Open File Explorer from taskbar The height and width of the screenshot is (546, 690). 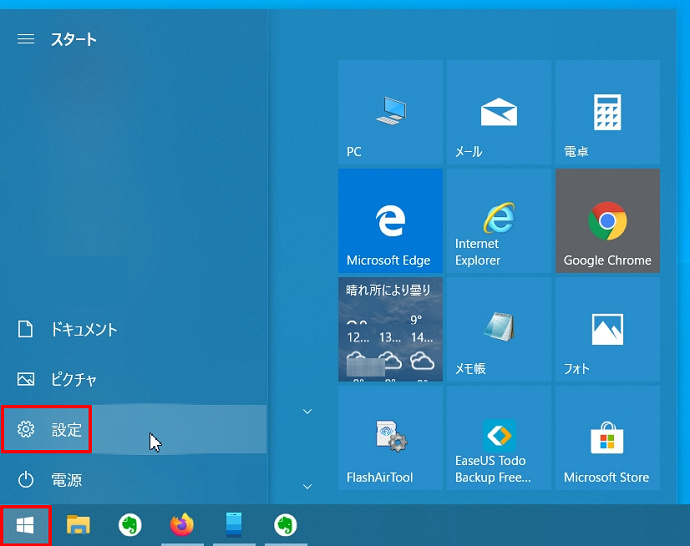coord(78,525)
